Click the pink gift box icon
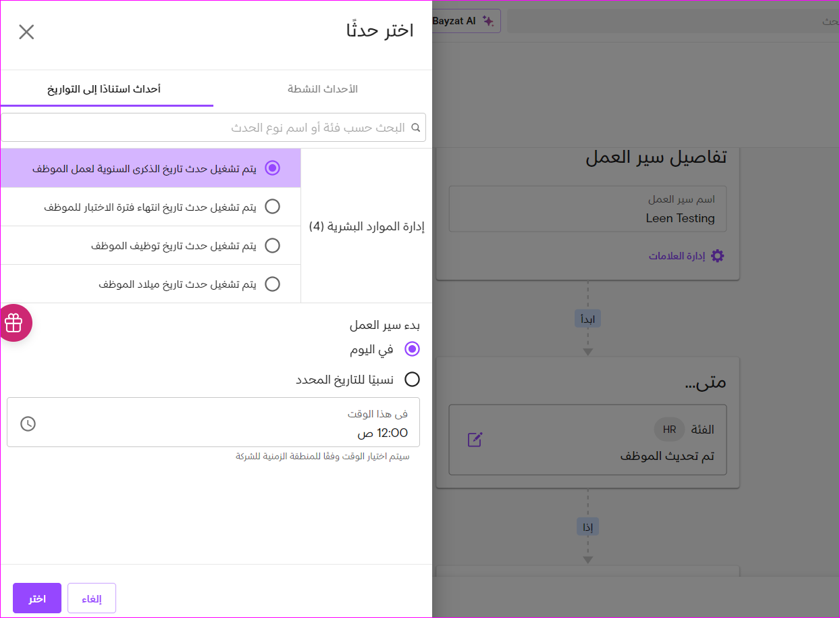 [x=14, y=323]
